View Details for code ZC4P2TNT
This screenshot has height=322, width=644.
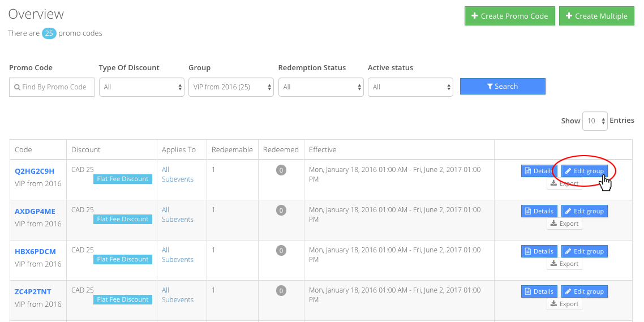539,291
